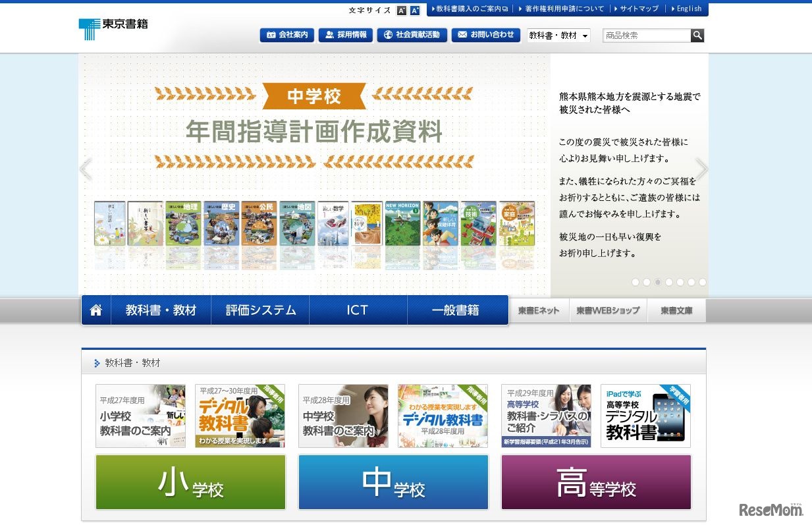Click the 東京書籍 company logo

[x=113, y=25]
